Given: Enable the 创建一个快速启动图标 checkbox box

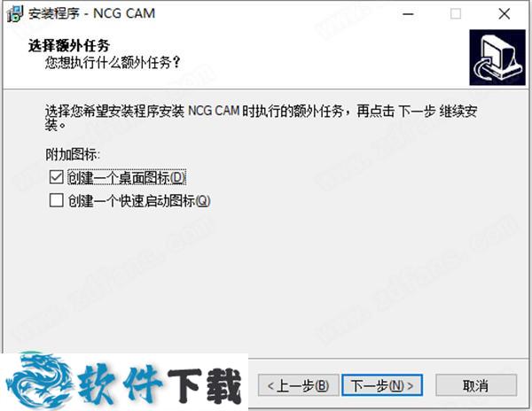Looking at the screenshot, I should 56,200.
